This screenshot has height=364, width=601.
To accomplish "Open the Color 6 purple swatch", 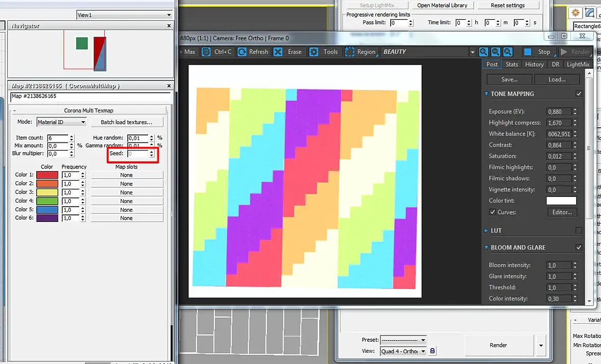I will (x=47, y=218).
